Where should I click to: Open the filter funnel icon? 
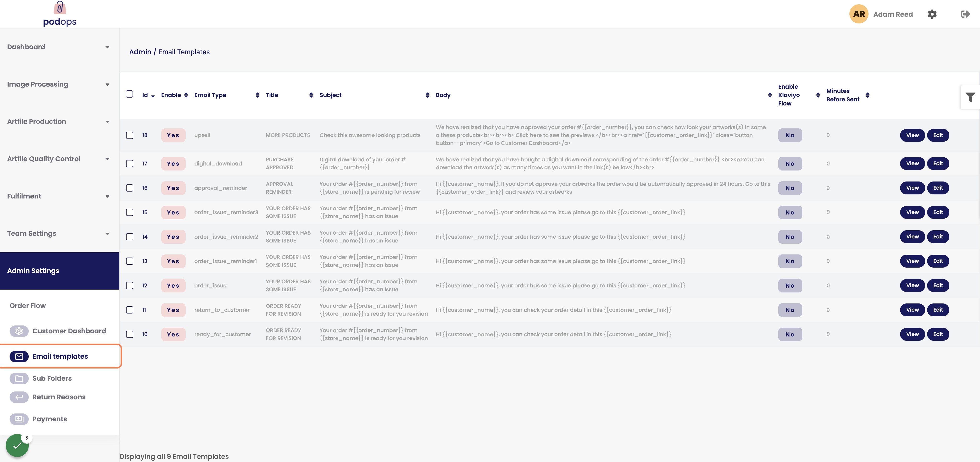[970, 97]
